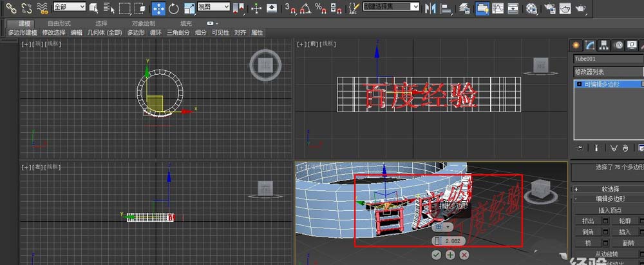The width and height of the screenshot is (644, 265).
Task: Click the 插入顶点 button
Action: tap(610, 210)
